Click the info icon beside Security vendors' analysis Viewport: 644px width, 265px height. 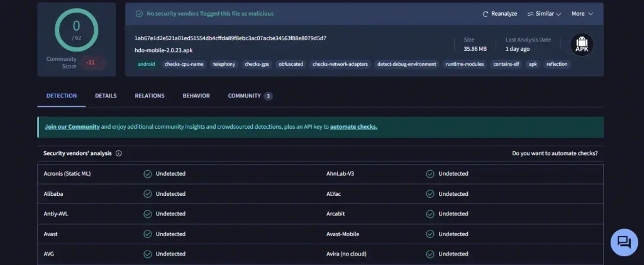(x=119, y=153)
